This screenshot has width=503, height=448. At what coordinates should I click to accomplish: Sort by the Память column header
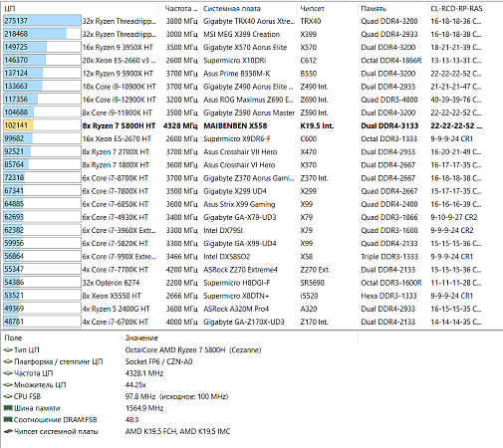392,8
